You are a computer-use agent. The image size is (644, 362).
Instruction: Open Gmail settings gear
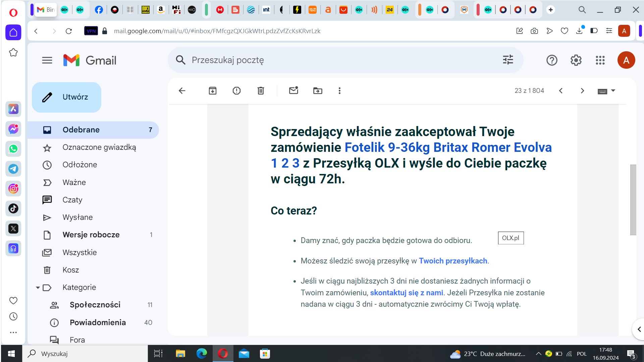coord(576,60)
